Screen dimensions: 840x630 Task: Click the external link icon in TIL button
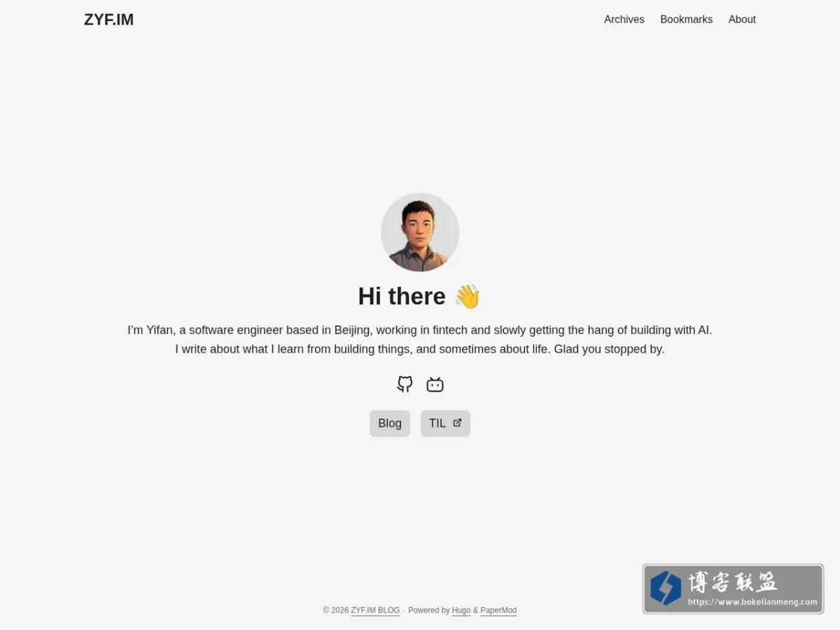click(x=457, y=423)
